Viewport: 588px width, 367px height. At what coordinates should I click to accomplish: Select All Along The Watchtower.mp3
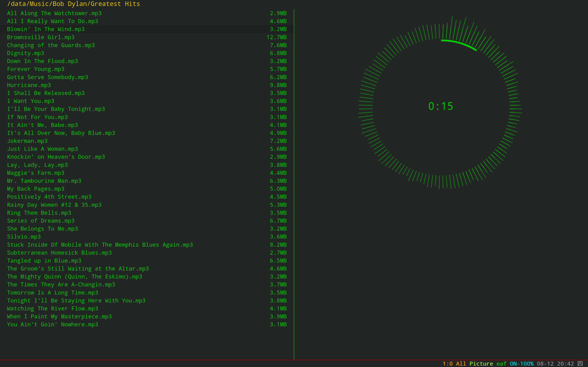click(x=54, y=13)
